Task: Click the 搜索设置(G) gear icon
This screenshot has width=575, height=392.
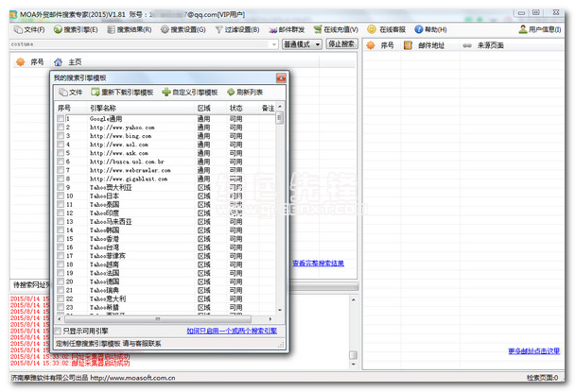Action: click(165, 29)
